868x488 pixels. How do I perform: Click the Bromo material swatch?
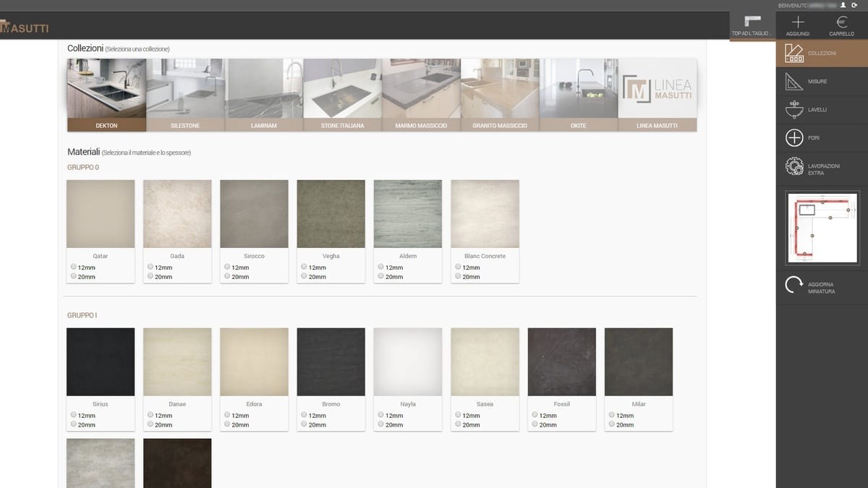[331, 362]
